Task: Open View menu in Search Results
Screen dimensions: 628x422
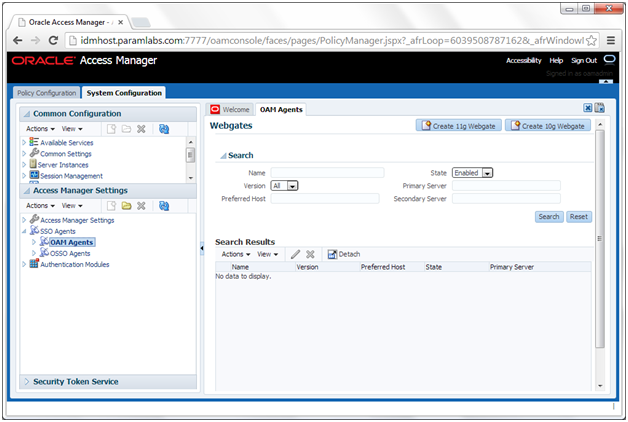Action: (x=268, y=254)
